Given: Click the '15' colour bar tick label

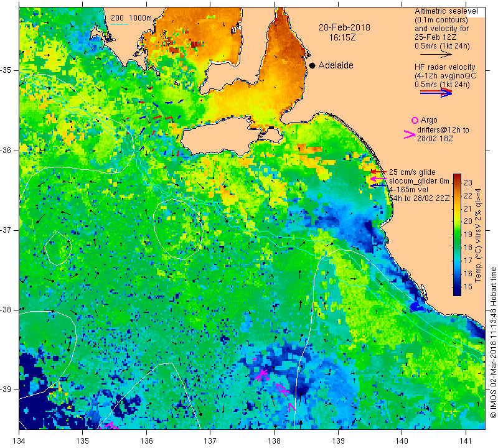Looking at the screenshot, I should click(467, 287).
